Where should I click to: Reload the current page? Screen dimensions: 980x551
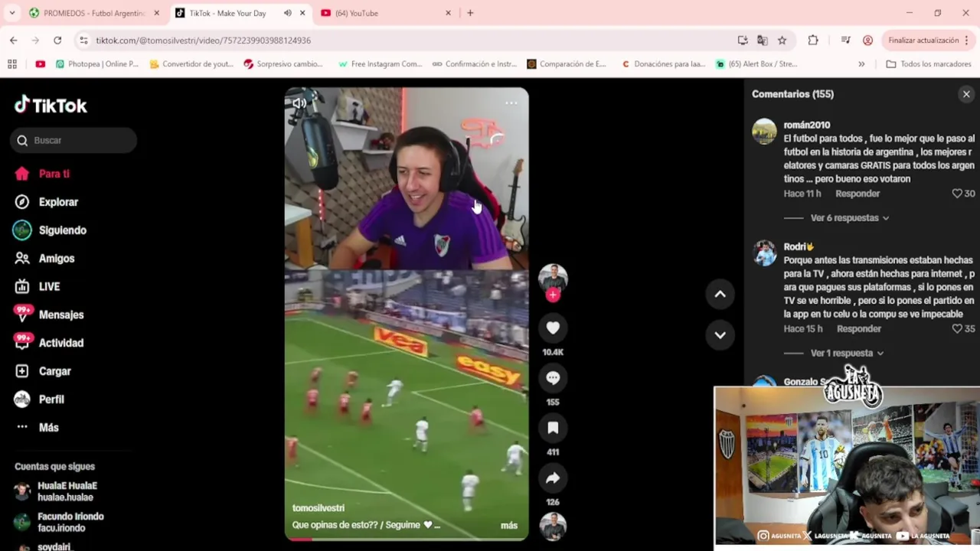57,41
